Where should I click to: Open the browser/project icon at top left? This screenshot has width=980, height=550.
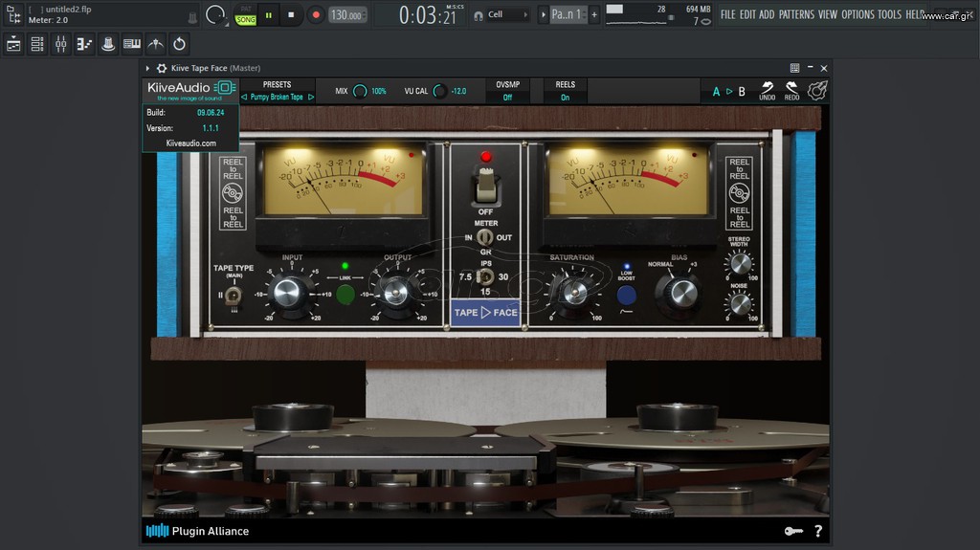pyautogui.click(x=13, y=14)
